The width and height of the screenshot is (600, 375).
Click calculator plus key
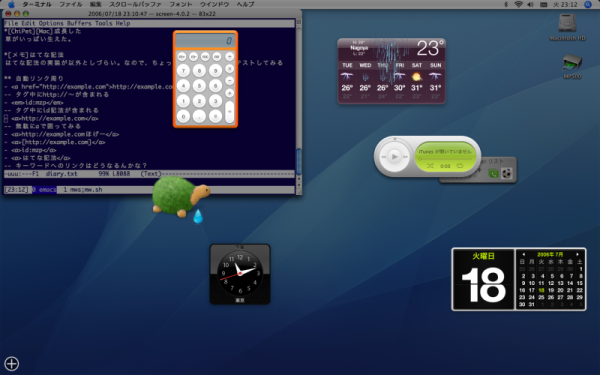point(230,93)
